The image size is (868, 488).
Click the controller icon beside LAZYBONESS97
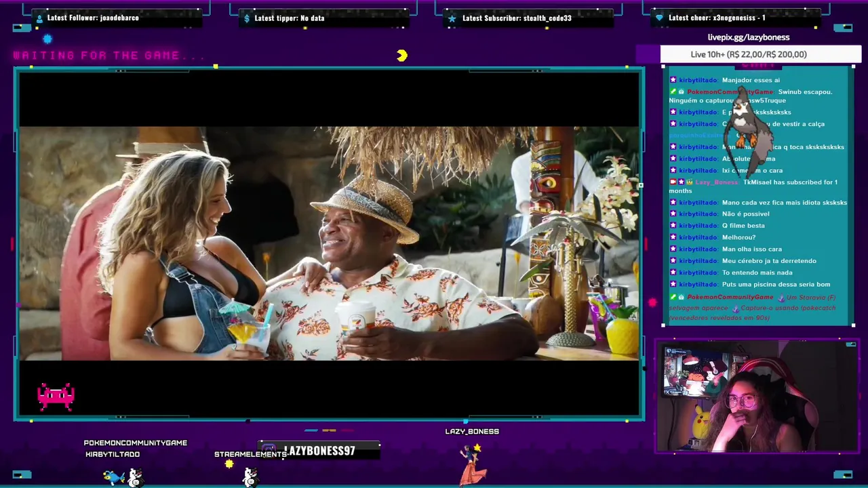click(x=269, y=450)
